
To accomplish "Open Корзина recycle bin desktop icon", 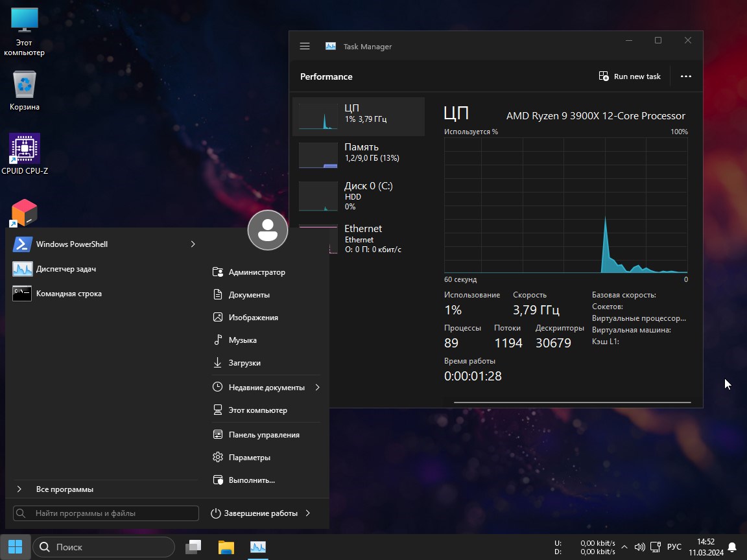I will point(24,91).
